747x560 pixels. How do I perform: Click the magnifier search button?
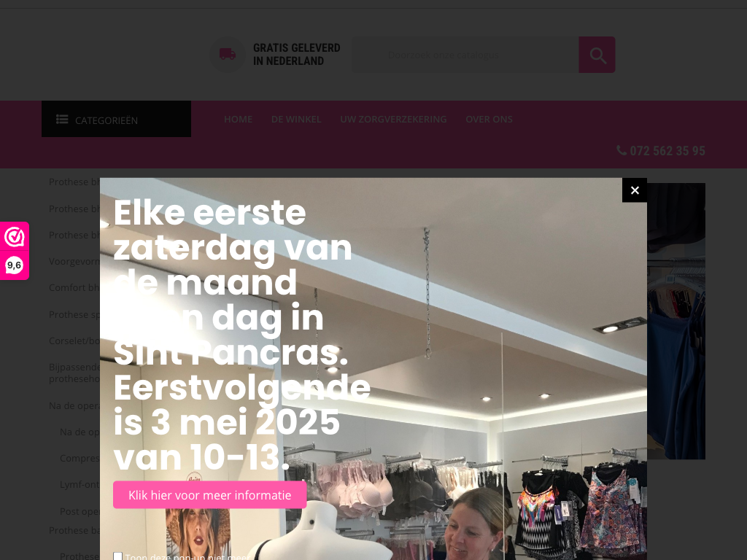click(597, 55)
